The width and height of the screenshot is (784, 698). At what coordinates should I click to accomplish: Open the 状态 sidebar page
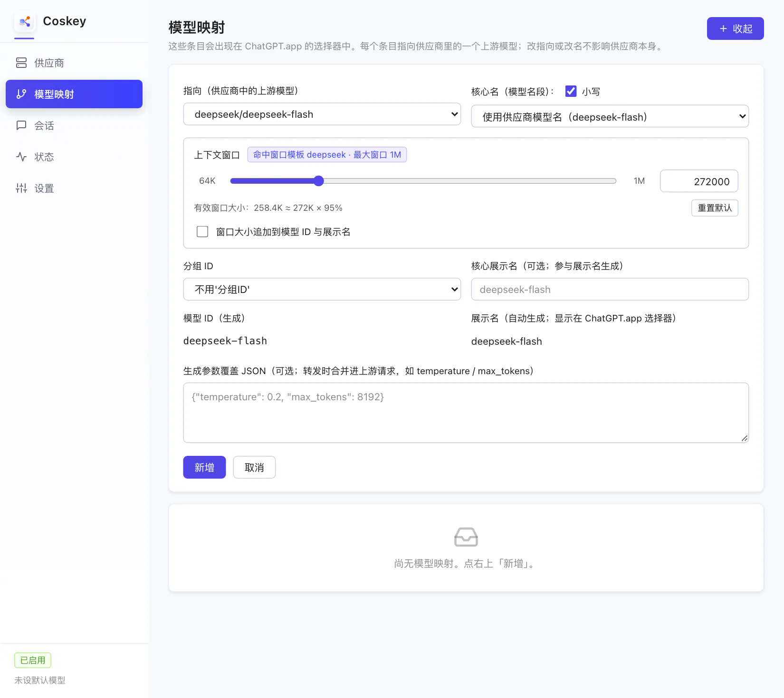(74, 157)
